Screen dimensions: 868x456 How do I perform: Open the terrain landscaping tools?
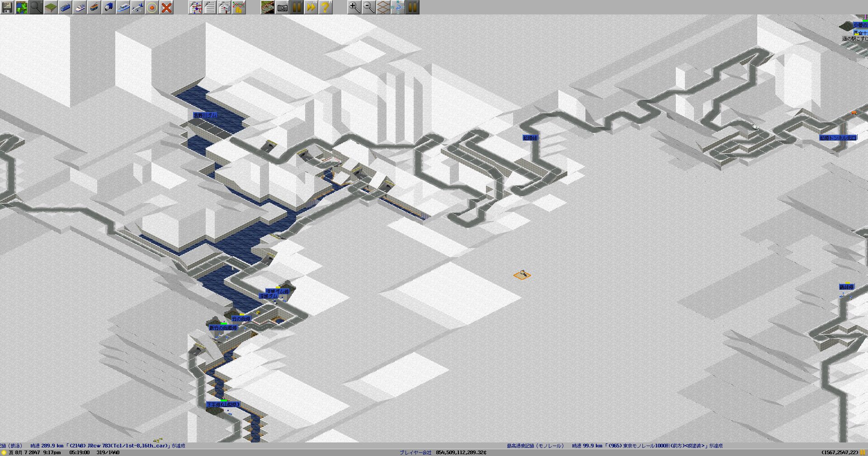[x=51, y=7]
